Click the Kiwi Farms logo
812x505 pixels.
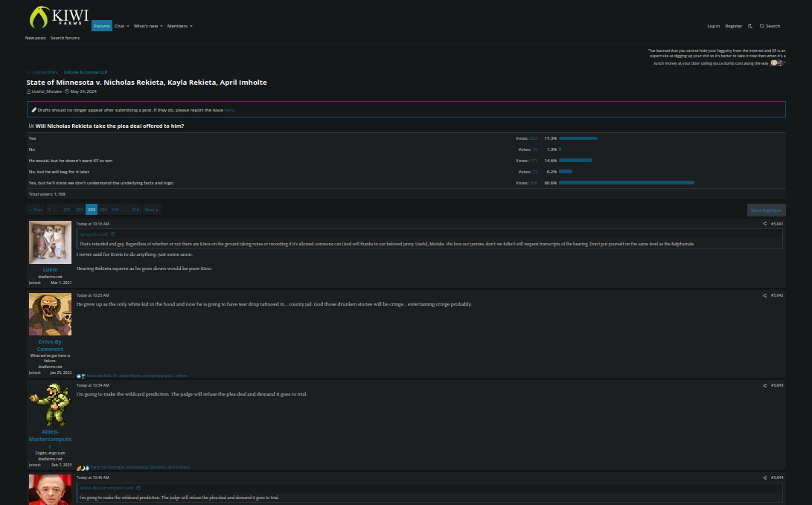click(x=59, y=17)
